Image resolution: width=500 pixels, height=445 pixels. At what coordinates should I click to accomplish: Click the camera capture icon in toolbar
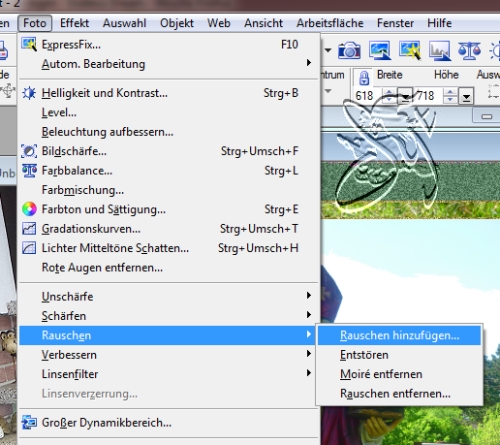[349, 51]
